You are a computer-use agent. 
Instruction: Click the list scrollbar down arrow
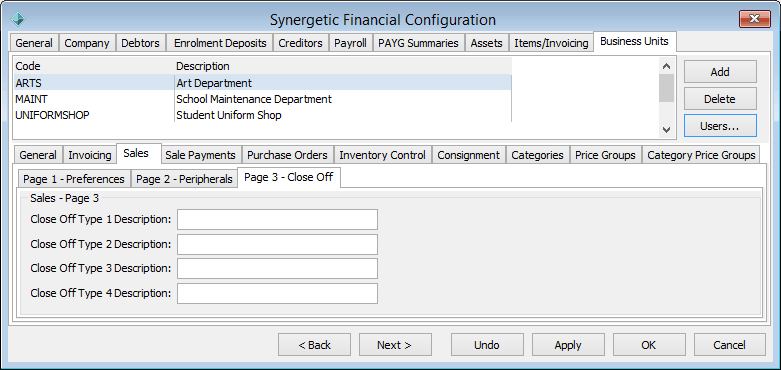pyautogui.click(x=666, y=129)
